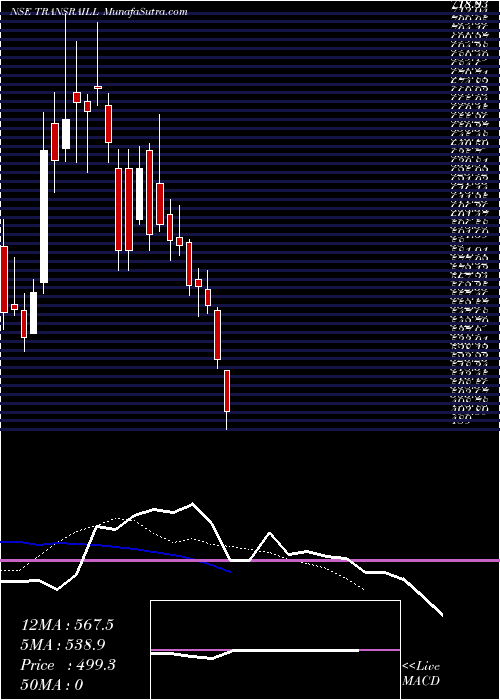Click the peak of the thick white indicator line
Screen dimensions: 500x700
[192, 504]
